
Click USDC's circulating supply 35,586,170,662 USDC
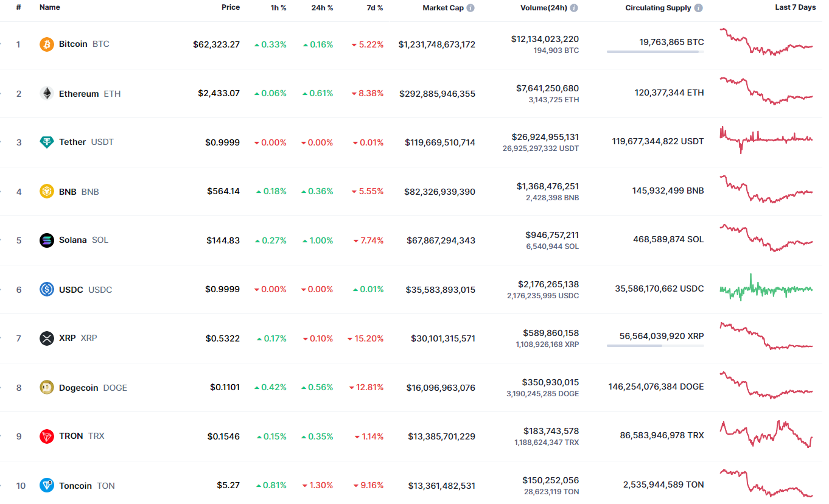[659, 289]
